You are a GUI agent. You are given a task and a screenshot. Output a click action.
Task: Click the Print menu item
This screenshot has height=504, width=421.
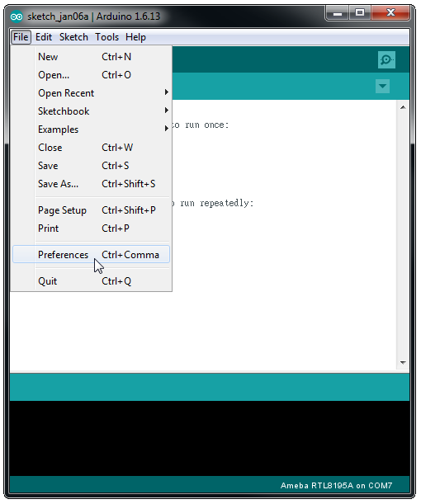(91, 228)
